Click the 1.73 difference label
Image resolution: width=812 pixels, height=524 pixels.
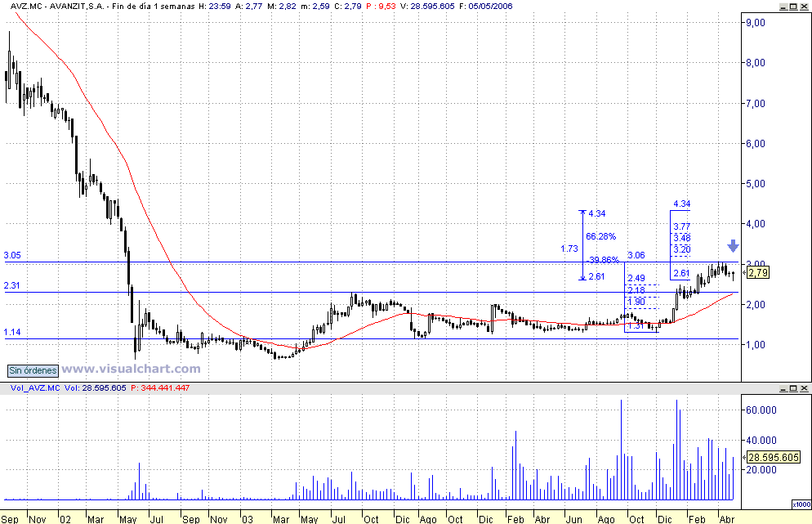[x=569, y=249]
